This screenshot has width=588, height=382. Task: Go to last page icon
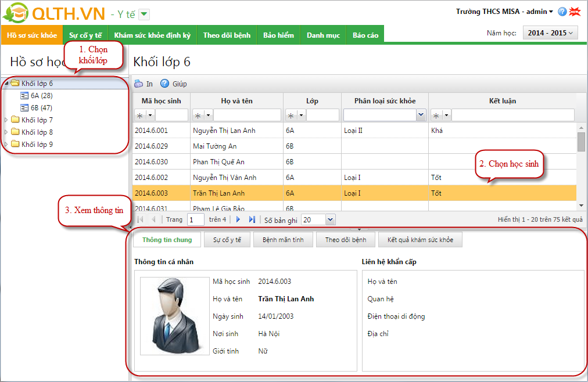[252, 219]
